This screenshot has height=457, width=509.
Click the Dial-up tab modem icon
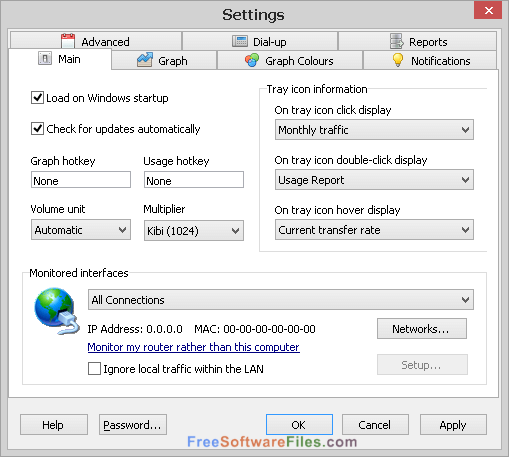(x=240, y=41)
